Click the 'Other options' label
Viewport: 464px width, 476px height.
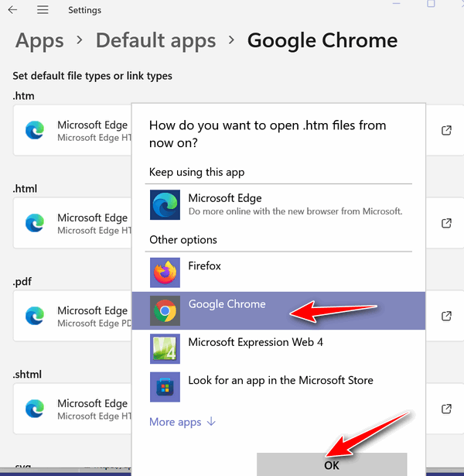[183, 240]
